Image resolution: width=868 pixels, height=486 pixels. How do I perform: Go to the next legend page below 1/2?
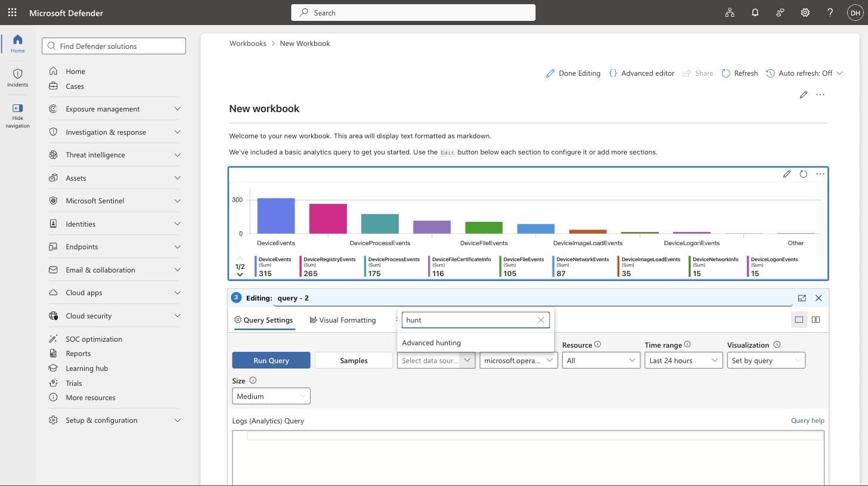[x=240, y=274]
